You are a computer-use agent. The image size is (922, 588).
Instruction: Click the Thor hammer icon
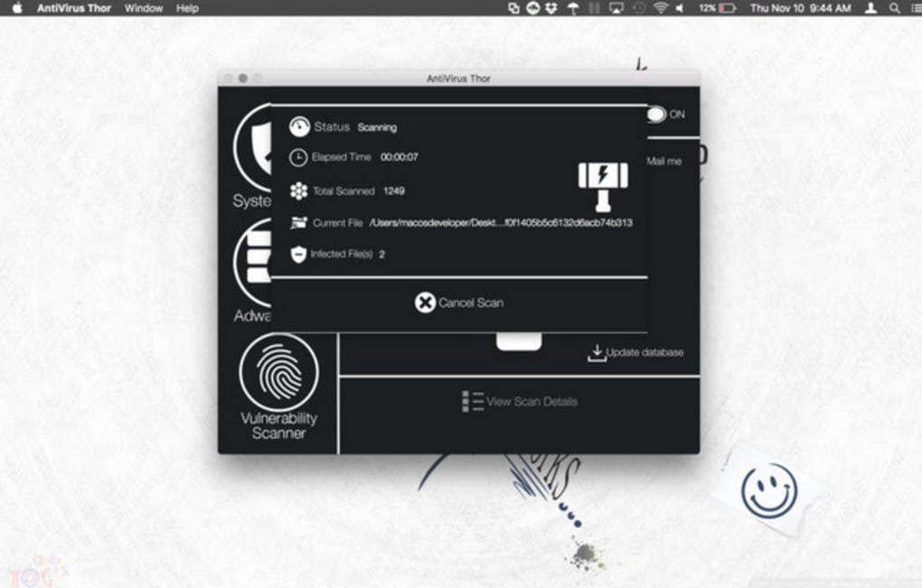coord(603,187)
